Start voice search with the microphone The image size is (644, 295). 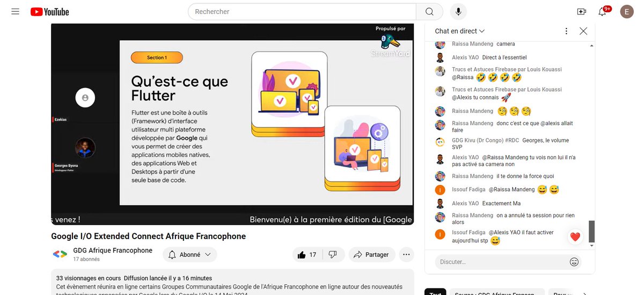point(458,11)
